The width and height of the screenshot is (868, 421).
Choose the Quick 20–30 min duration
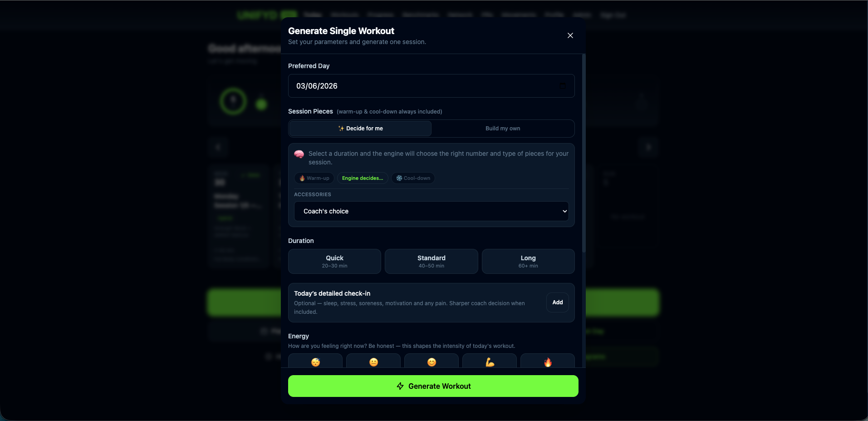tap(334, 261)
